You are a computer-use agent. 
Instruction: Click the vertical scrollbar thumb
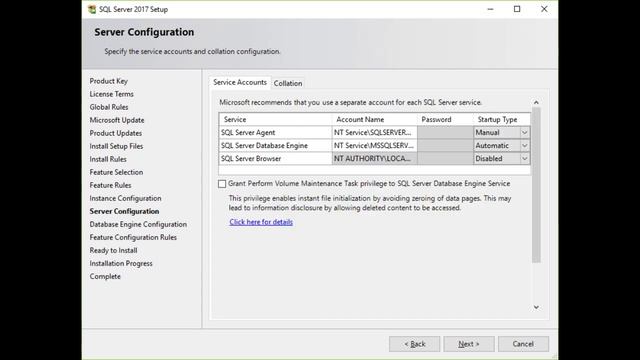click(536, 184)
